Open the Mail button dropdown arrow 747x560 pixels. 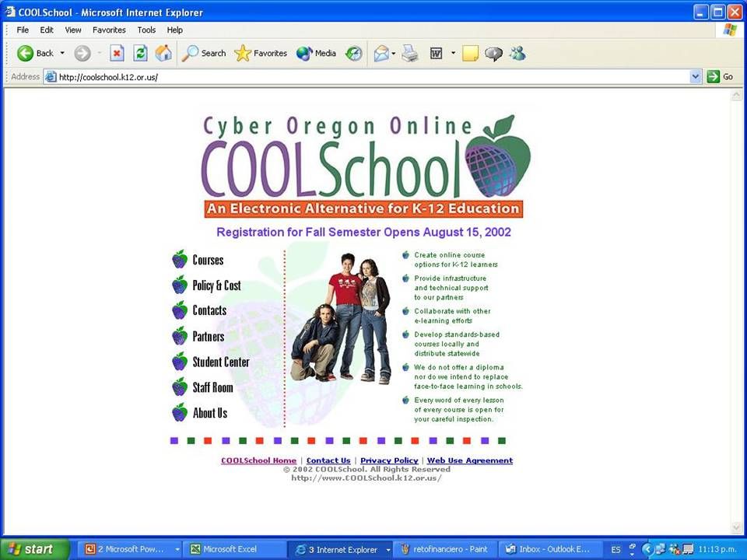pos(394,54)
